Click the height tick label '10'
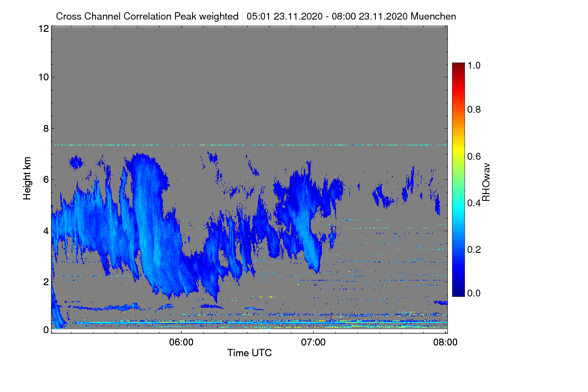This screenshot has height=392, width=588. point(43,77)
